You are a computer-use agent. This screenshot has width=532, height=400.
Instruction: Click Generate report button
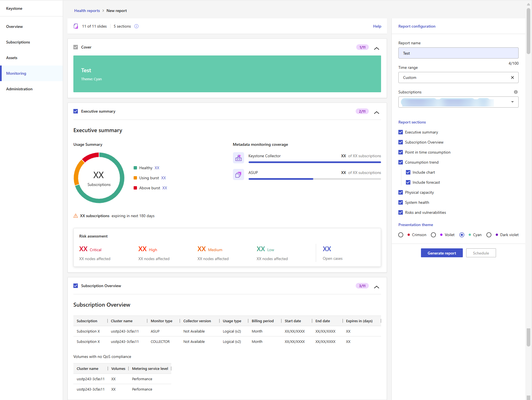pos(442,253)
